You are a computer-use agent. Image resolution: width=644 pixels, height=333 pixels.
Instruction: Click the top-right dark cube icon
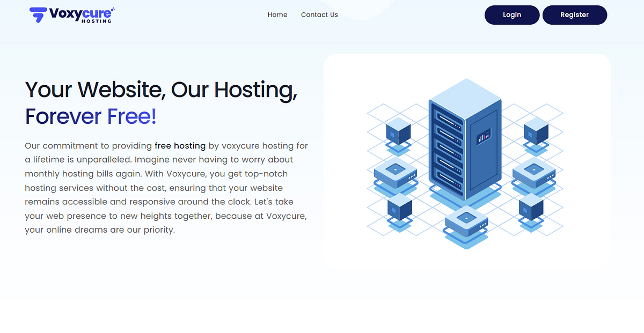(x=535, y=131)
